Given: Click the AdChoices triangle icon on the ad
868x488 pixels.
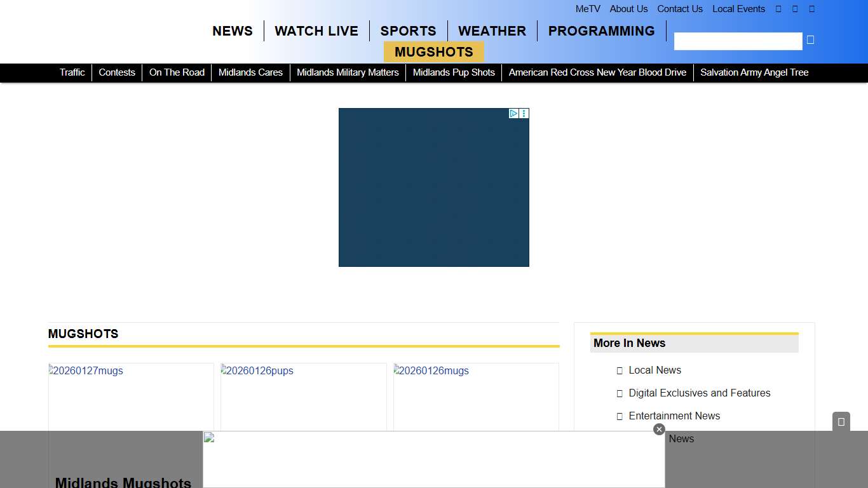Looking at the screenshot, I should coord(513,114).
